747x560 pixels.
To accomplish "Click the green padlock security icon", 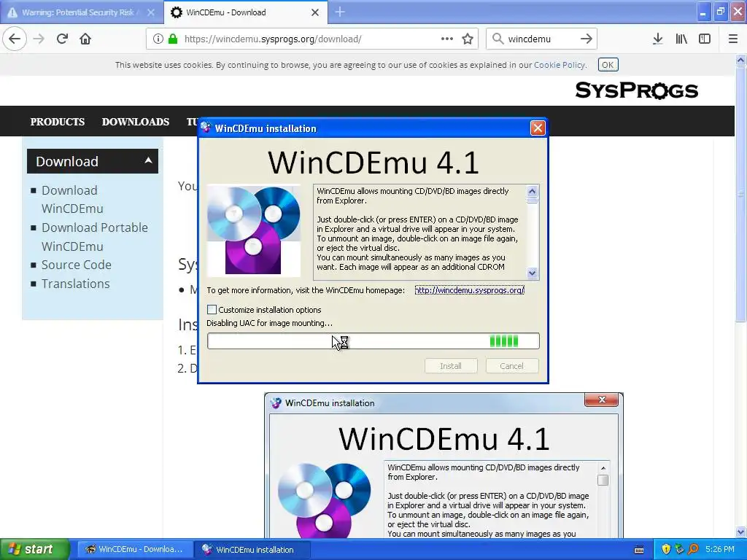I will click(173, 39).
